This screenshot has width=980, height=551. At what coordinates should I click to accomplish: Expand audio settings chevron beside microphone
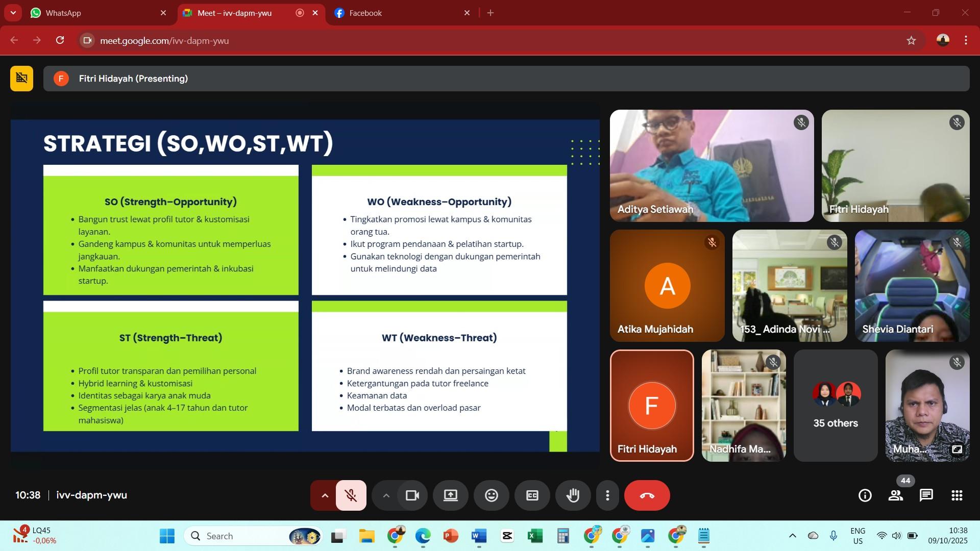coord(325,495)
